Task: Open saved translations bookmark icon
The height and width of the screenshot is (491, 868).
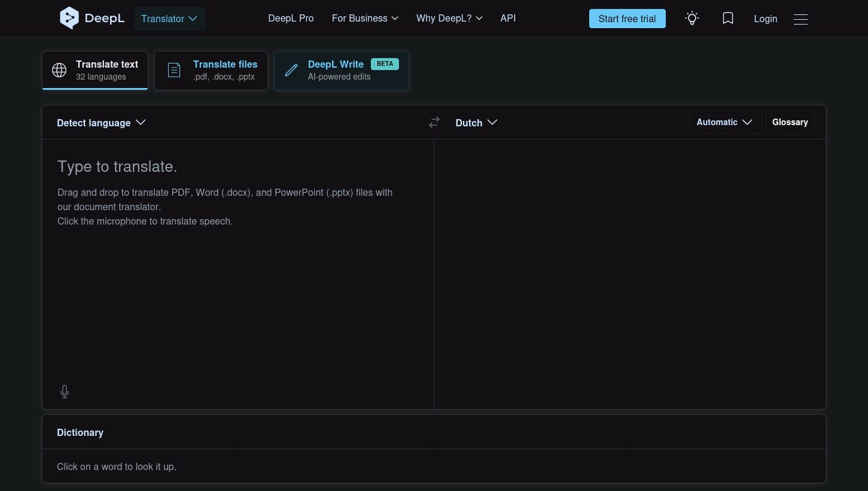Action: click(x=728, y=19)
